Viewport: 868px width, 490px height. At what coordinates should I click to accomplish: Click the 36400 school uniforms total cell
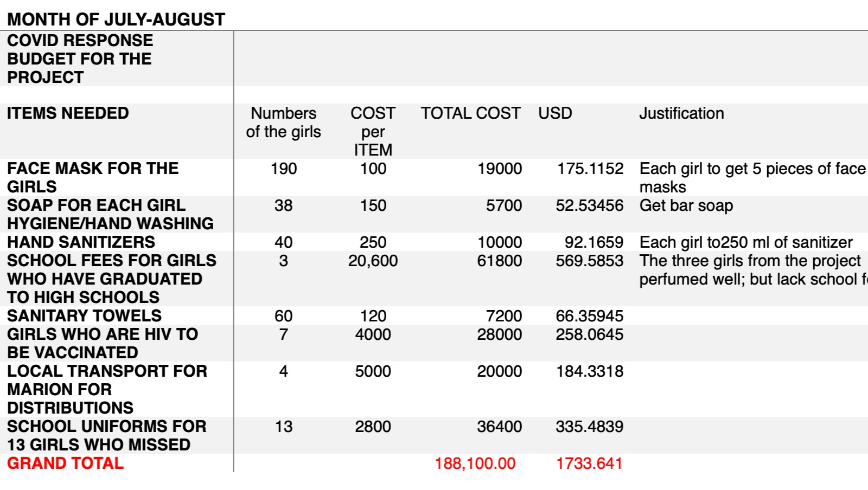(x=500, y=427)
